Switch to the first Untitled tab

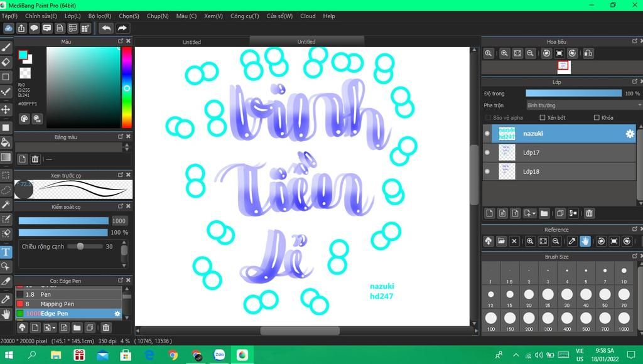tap(192, 42)
